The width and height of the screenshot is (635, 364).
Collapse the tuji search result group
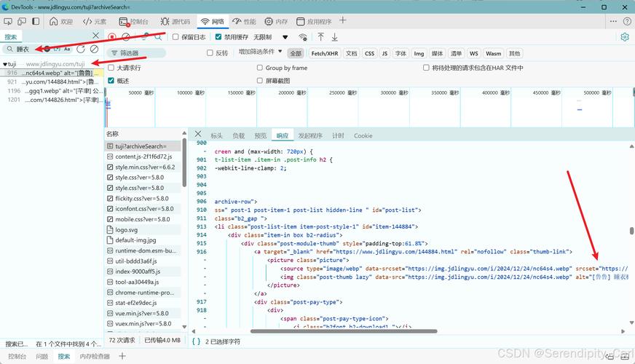(x=4, y=64)
